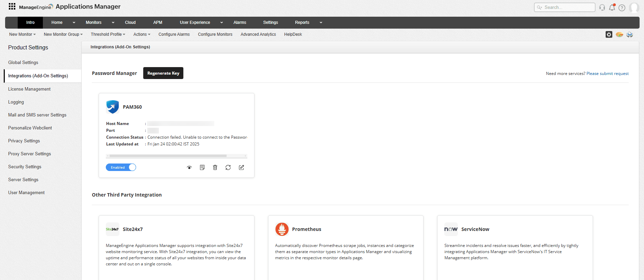The width and height of the screenshot is (644, 280).
Task: Open Privacy Settings in sidebar
Action: pyautogui.click(x=24, y=141)
